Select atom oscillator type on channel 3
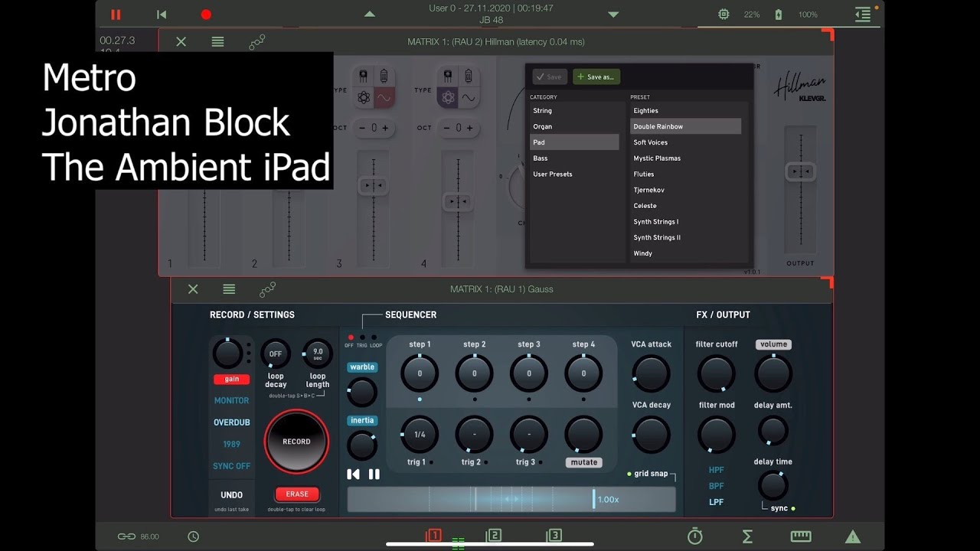 [x=363, y=98]
